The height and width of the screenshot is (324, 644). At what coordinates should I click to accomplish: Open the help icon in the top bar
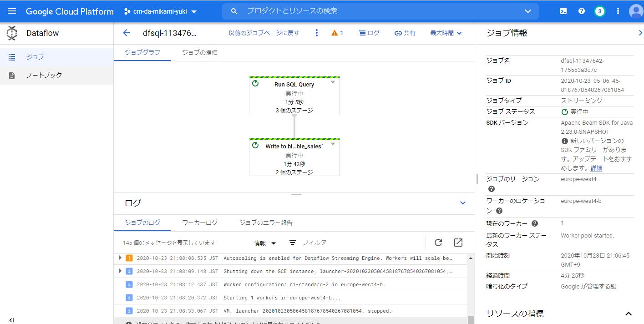581,11
